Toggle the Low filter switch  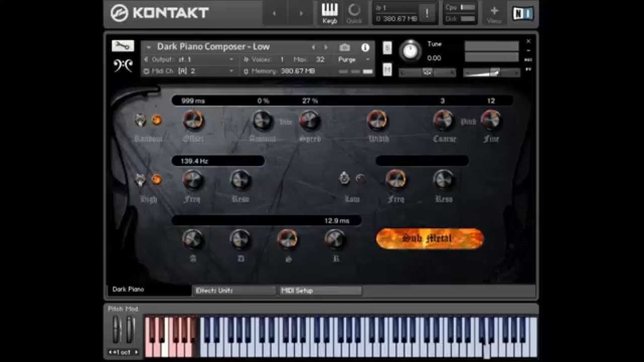345,178
